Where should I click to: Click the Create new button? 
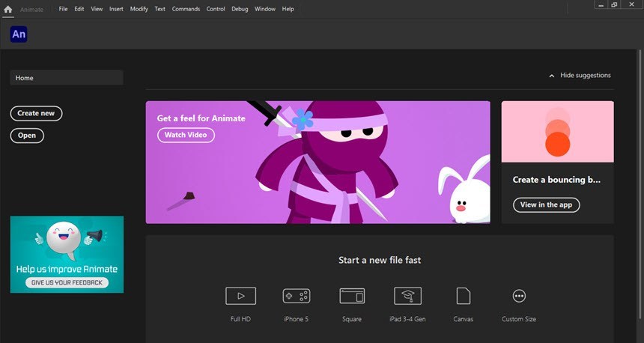[x=36, y=113]
